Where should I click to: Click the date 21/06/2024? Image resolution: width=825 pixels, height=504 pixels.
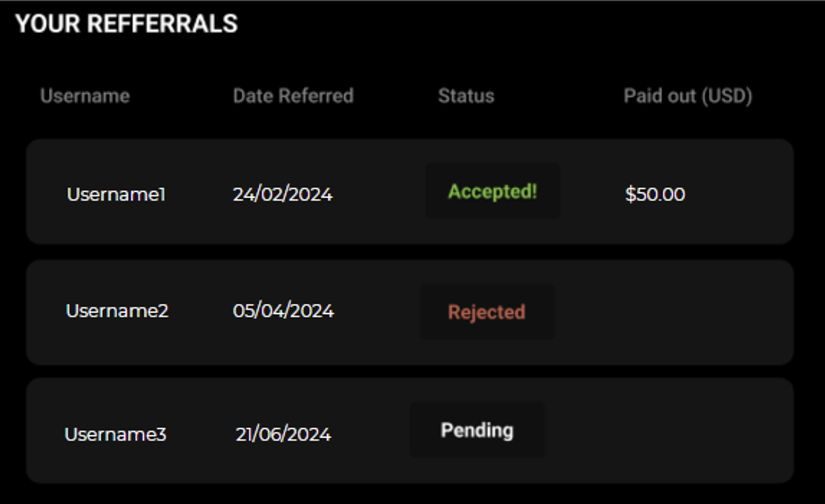pyautogui.click(x=284, y=434)
